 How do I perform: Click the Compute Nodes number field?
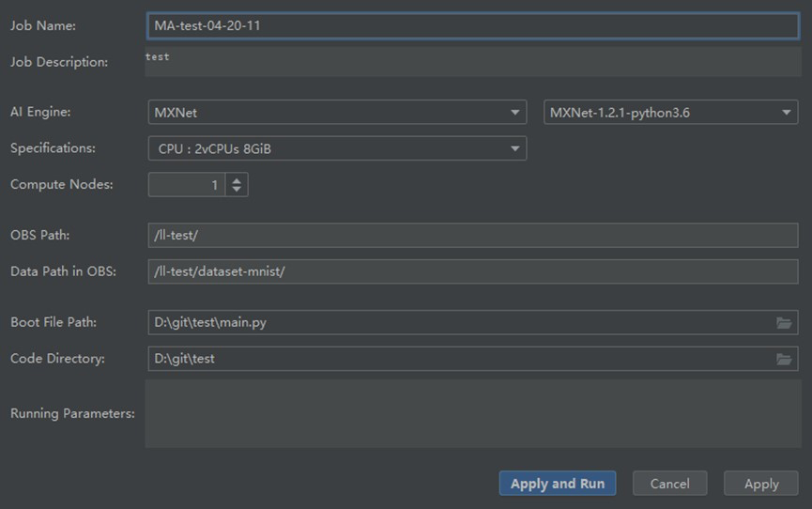click(186, 185)
